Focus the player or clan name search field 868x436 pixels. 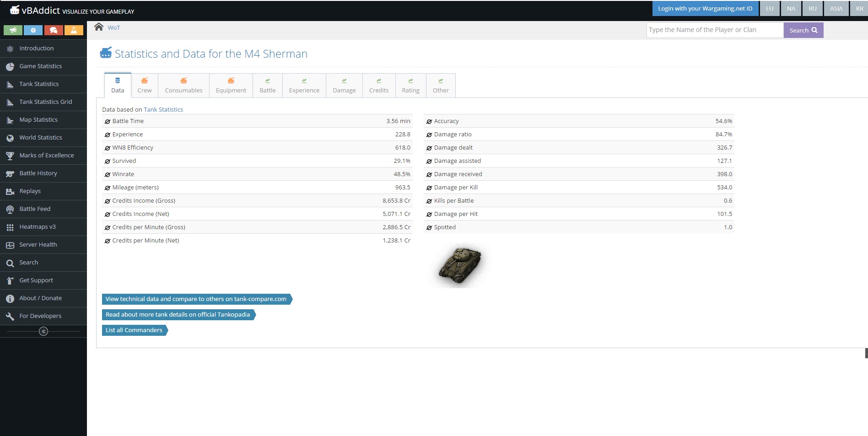click(x=714, y=30)
